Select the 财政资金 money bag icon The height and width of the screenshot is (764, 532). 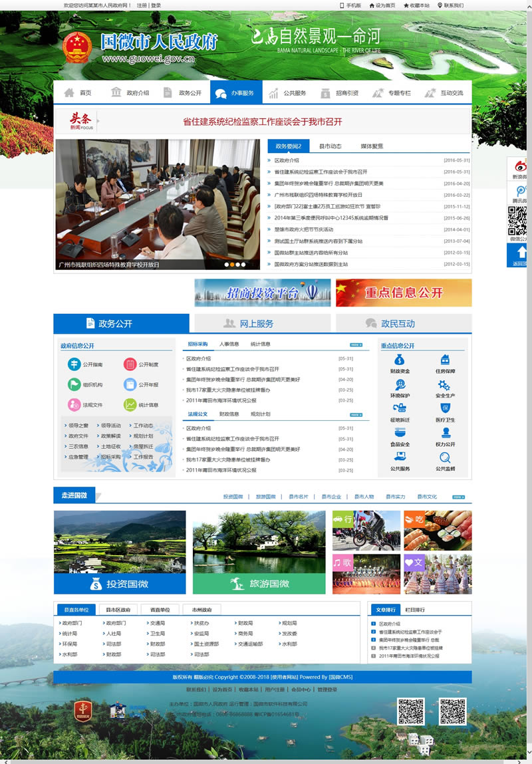pos(400,360)
